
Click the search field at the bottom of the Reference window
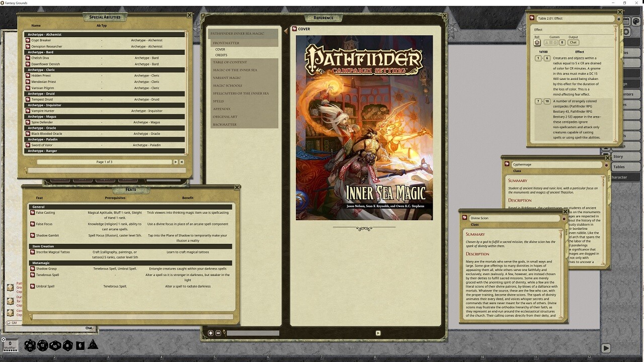point(253,333)
